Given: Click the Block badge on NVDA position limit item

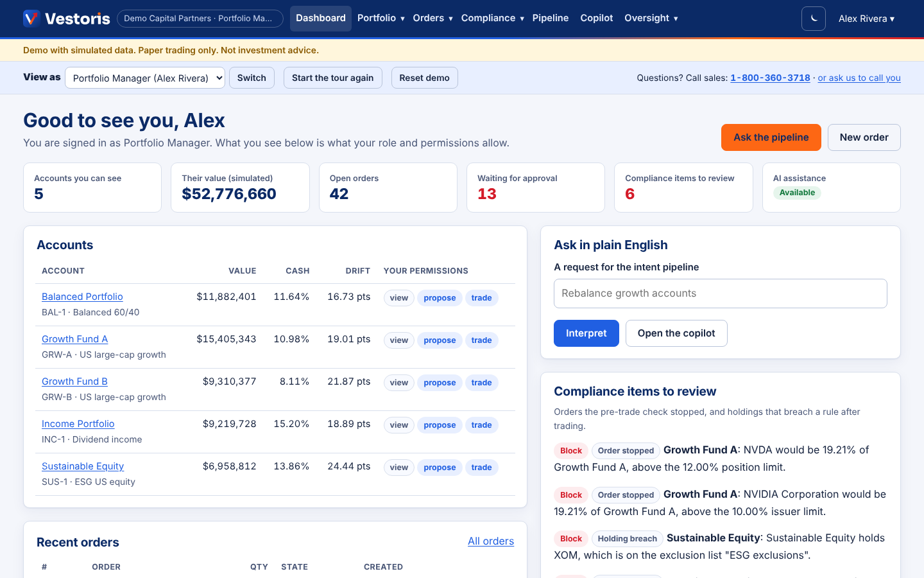Looking at the screenshot, I should [571, 451].
